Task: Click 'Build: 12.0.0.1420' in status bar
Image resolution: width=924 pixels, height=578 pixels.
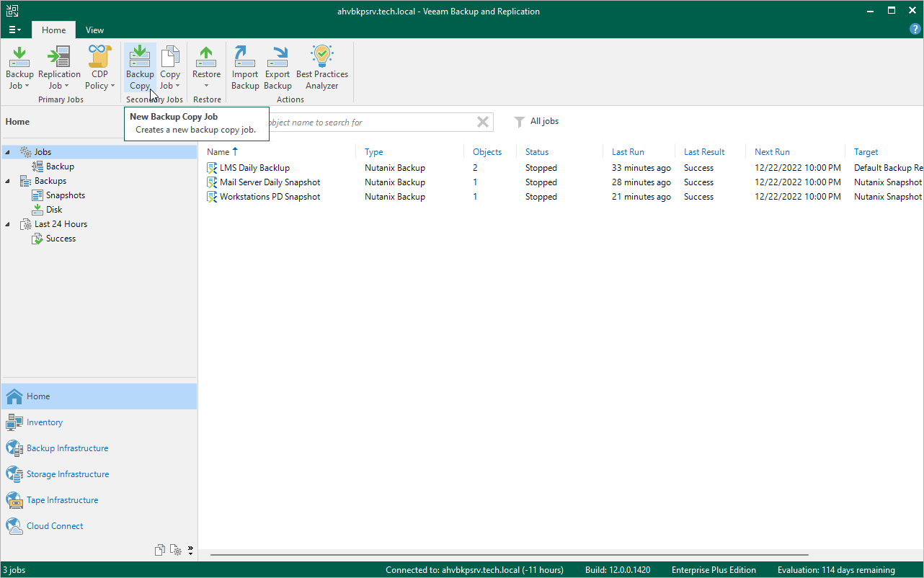Action: point(618,570)
